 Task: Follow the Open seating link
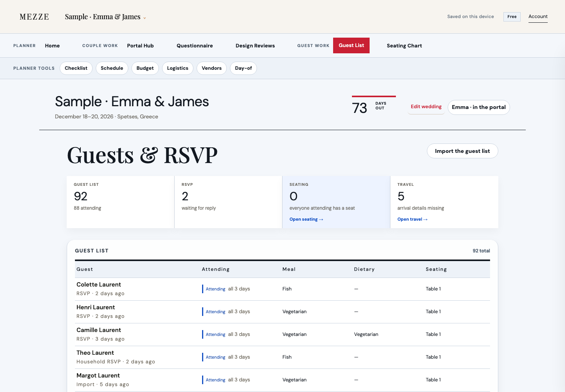pyautogui.click(x=306, y=220)
